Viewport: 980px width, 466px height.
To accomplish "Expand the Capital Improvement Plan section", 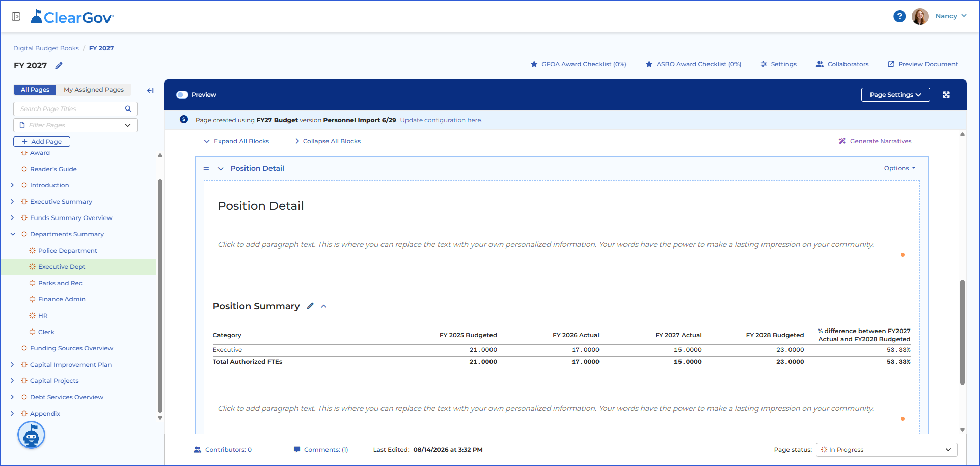I will pos(12,365).
